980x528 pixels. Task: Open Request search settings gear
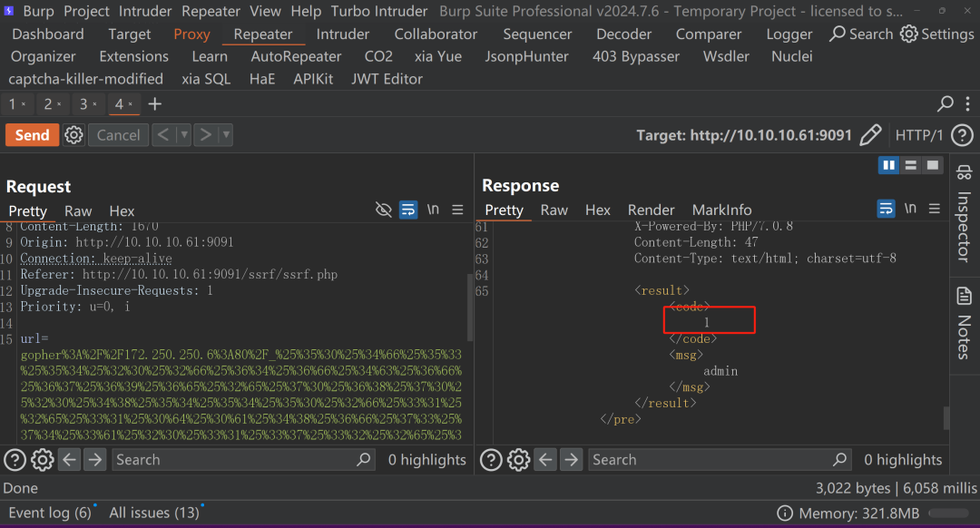click(43, 460)
